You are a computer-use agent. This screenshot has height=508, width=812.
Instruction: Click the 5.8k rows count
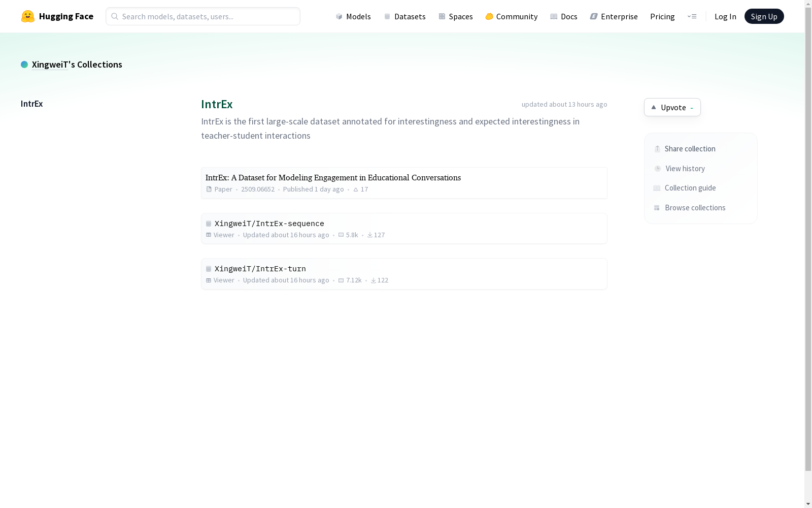352,235
